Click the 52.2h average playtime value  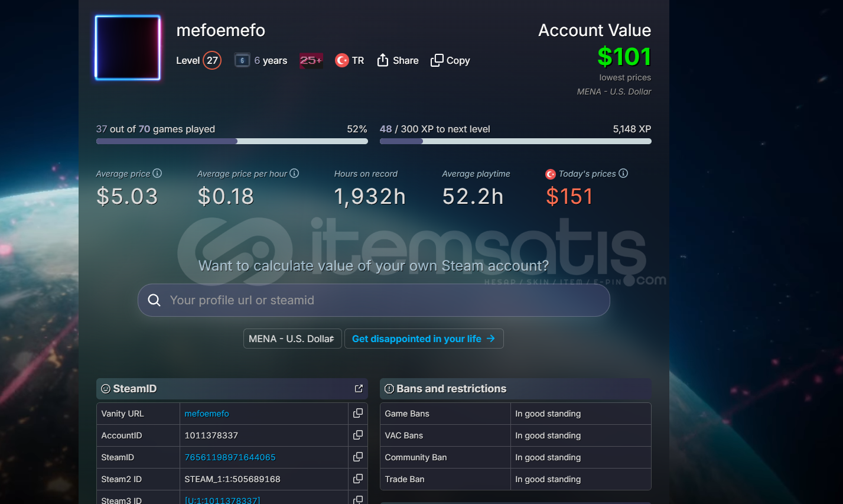click(x=473, y=196)
